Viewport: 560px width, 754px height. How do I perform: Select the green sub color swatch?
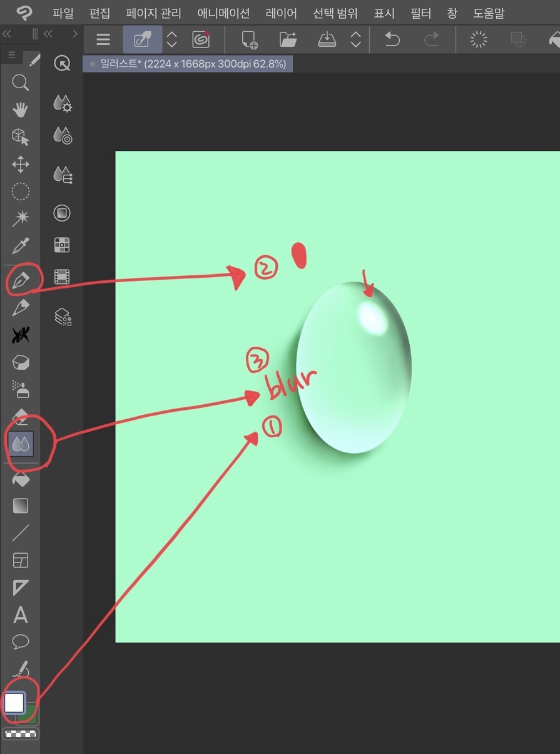29,715
